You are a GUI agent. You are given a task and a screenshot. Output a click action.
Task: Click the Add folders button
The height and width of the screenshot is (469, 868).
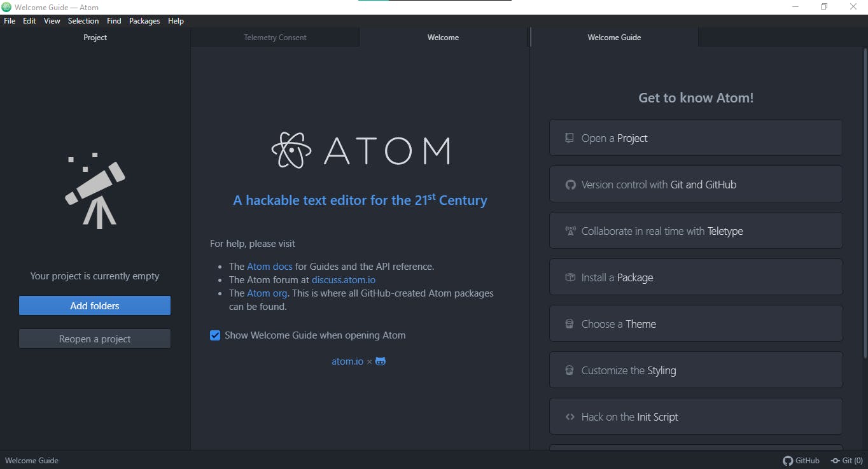(95, 305)
